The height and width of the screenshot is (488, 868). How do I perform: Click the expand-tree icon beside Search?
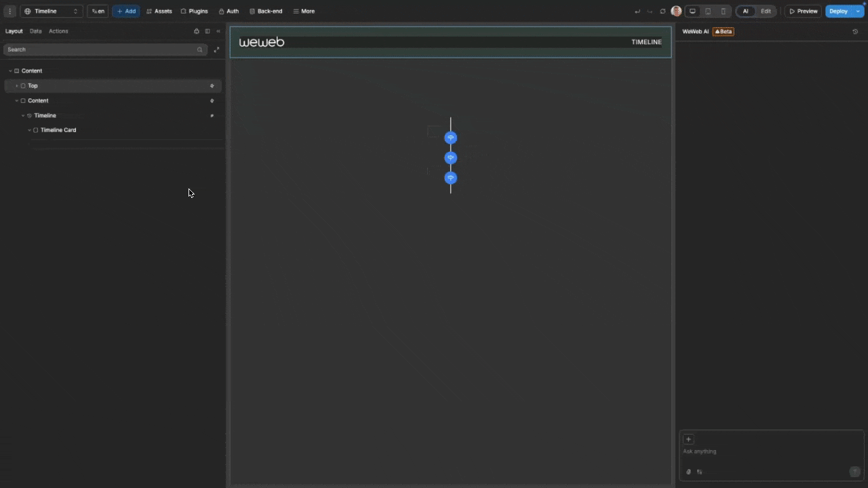tap(216, 49)
